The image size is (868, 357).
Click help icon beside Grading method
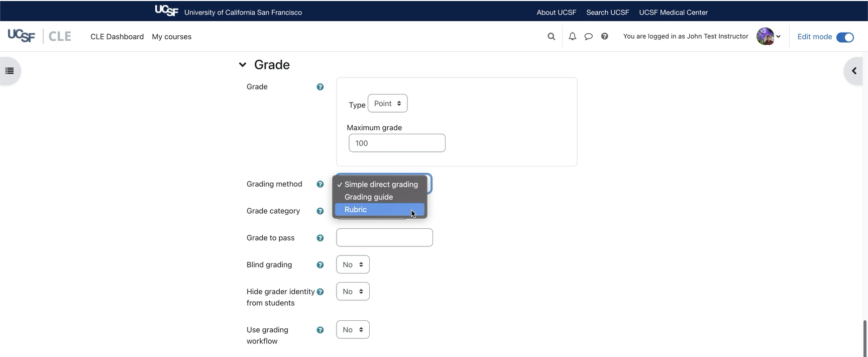(320, 184)
